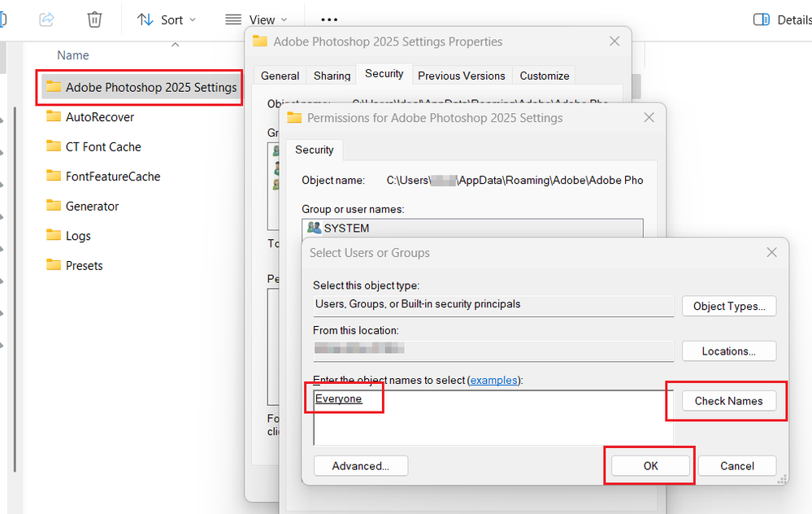Click the FontFeatureCache folder icon
Viewport: 812px width, 514px height.
54,175
